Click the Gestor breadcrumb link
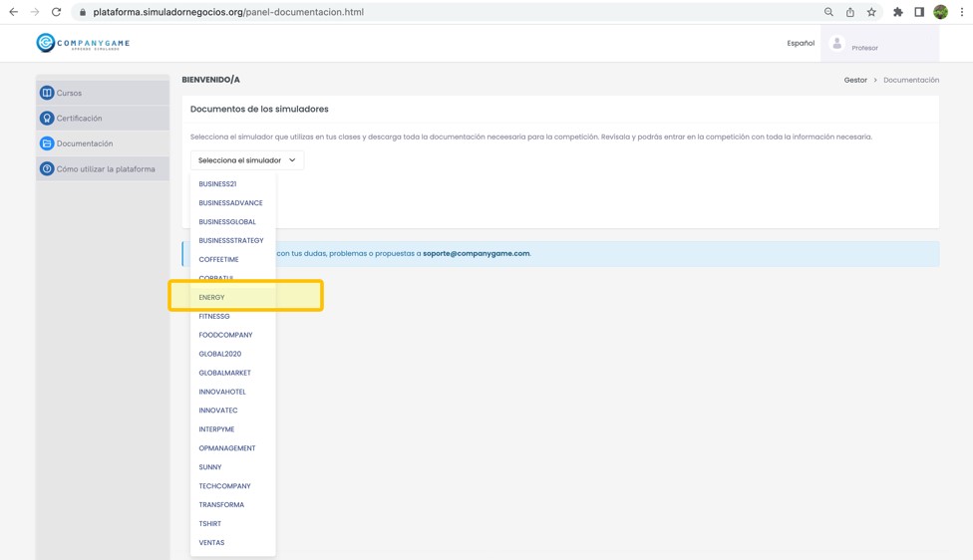 [x=855, y=80]
